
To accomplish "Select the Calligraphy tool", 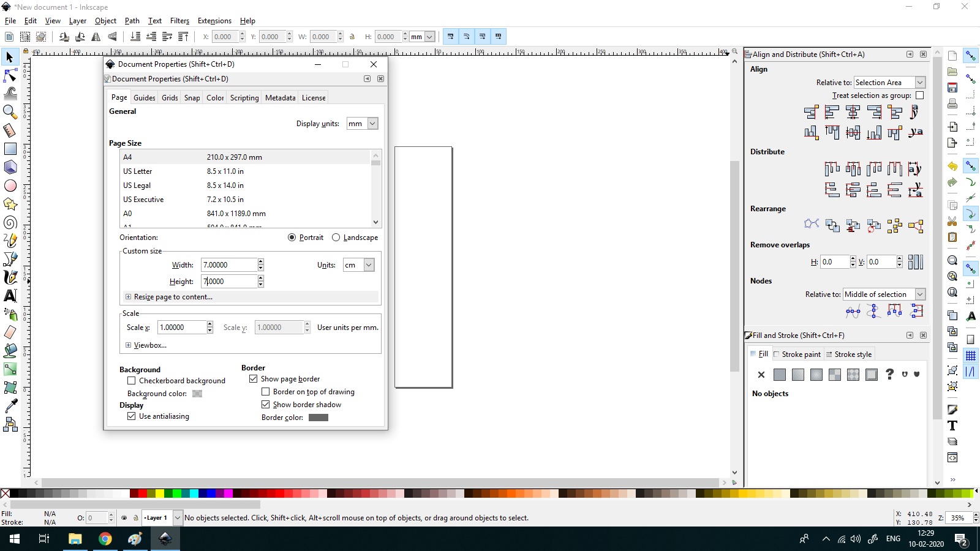I will (x=10, y=277).
